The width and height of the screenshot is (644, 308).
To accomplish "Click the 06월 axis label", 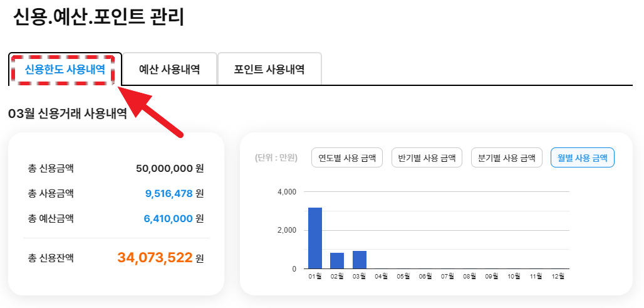I will coord(425,276).
